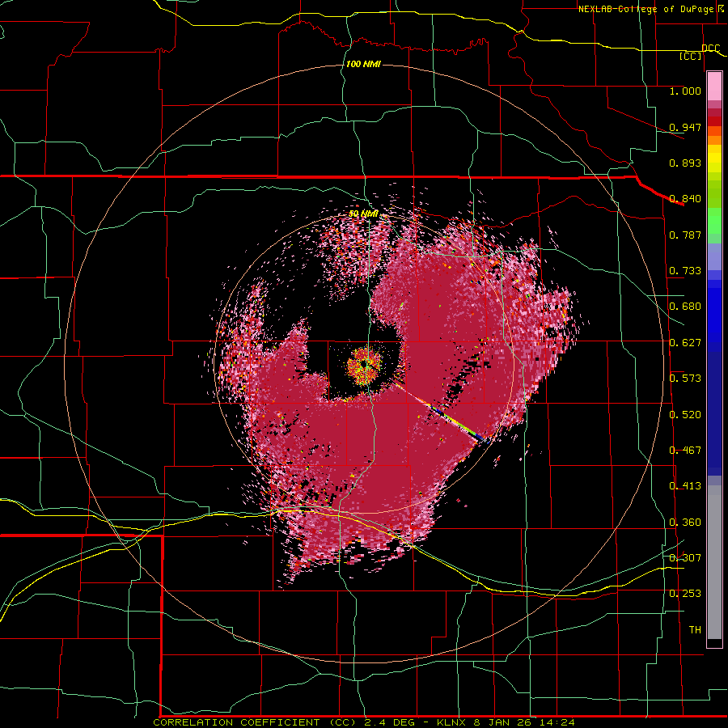Click the 0.893 legend value
The width and height of the screenshot is (728, 728).
click(685, 163)
